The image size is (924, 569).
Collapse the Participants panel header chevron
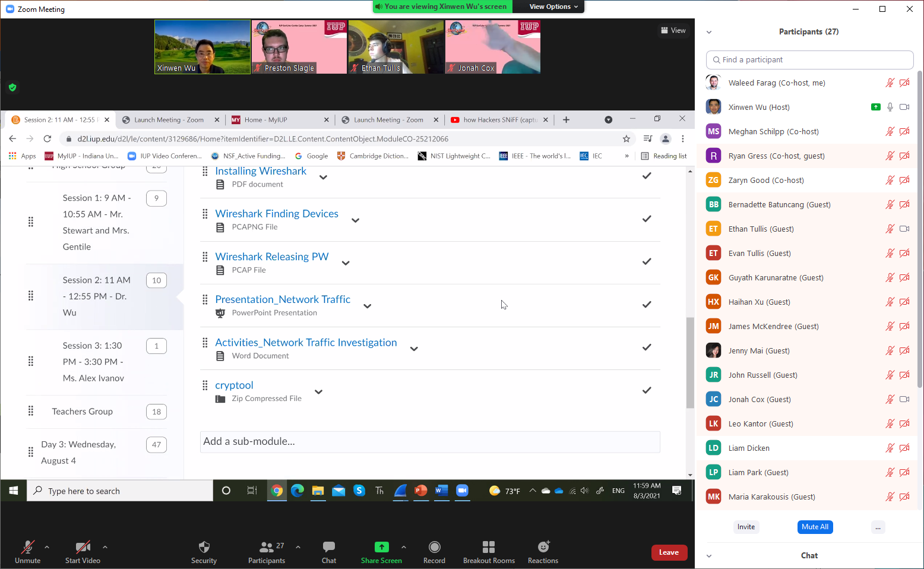point(709,32)
